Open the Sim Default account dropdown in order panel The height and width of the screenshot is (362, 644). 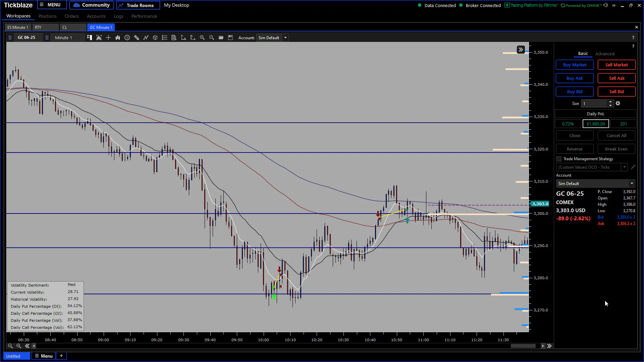[x=596, y=184]
